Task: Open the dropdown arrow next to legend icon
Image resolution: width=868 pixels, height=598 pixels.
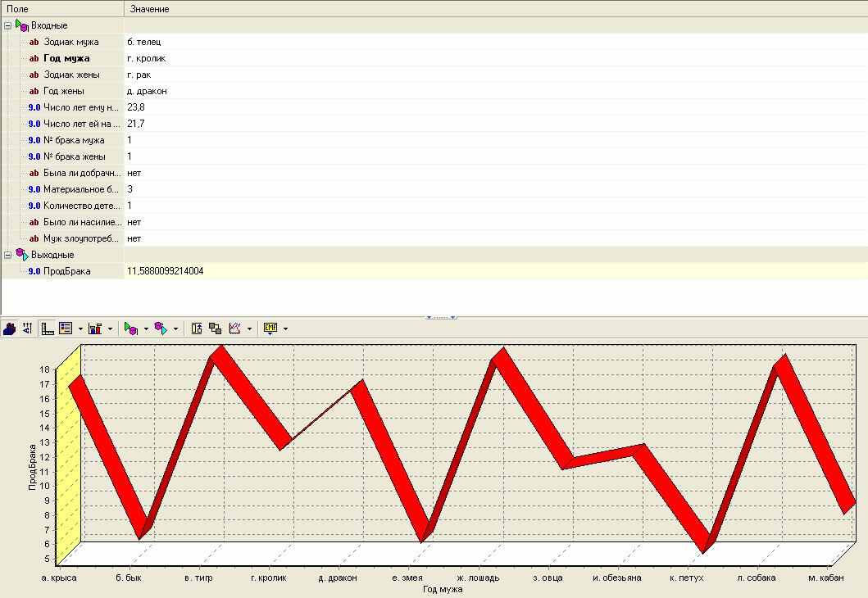Action: point(80,328)
